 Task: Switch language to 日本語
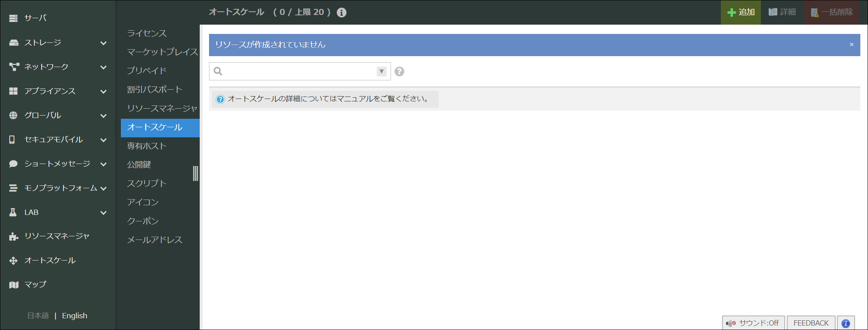tap(38, 316)
